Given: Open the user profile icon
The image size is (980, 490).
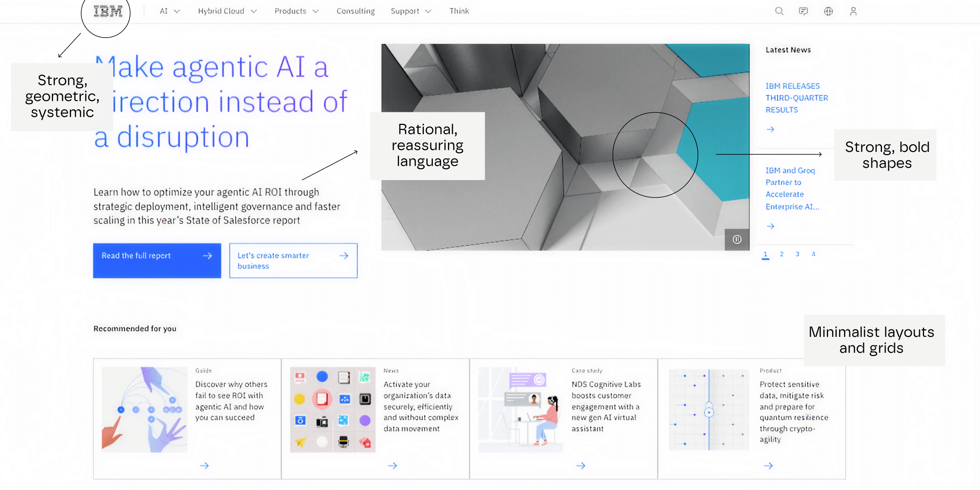Looking at the screenshot, I should [853, 11].
